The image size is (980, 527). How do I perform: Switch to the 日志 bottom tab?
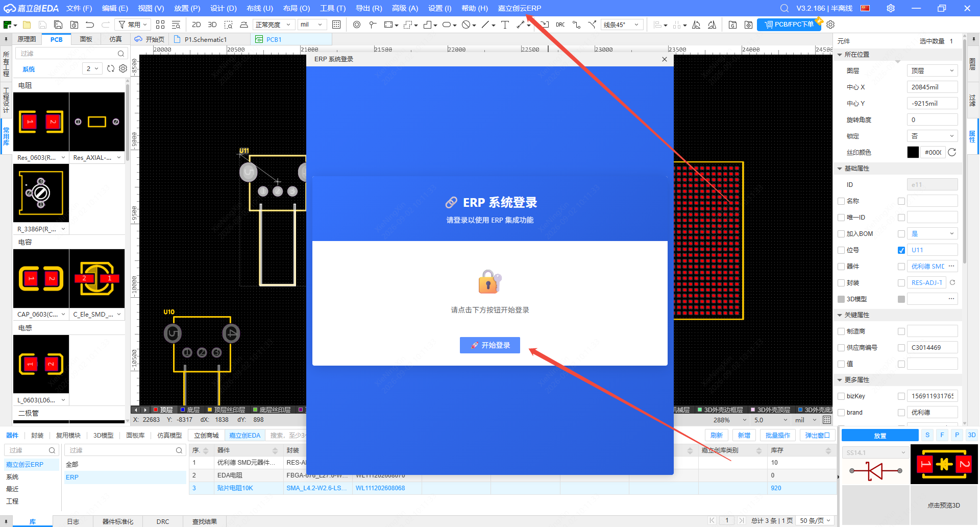click(x=73, y=521)
